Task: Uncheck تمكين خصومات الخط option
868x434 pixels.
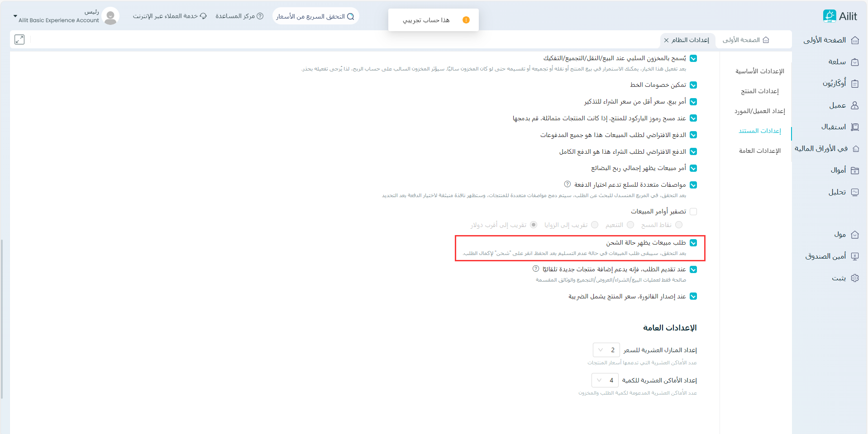Action: point(693,85)
